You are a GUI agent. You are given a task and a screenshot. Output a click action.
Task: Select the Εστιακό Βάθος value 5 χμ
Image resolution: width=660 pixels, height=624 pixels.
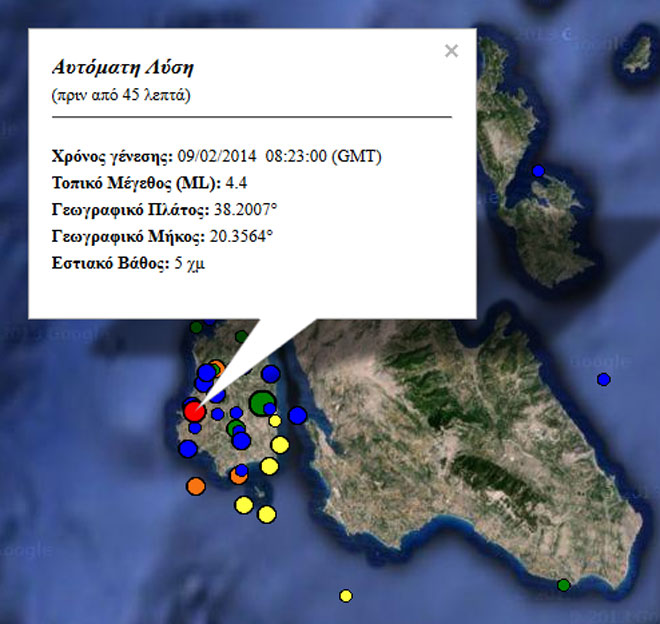(x=189, y=263)
